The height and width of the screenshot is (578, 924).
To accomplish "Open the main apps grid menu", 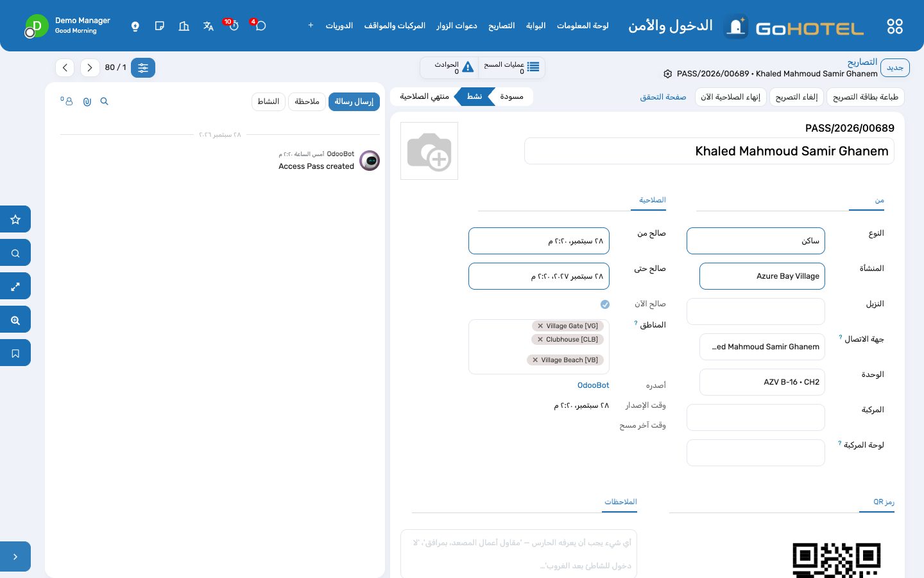I will click(x=894, y=26).
